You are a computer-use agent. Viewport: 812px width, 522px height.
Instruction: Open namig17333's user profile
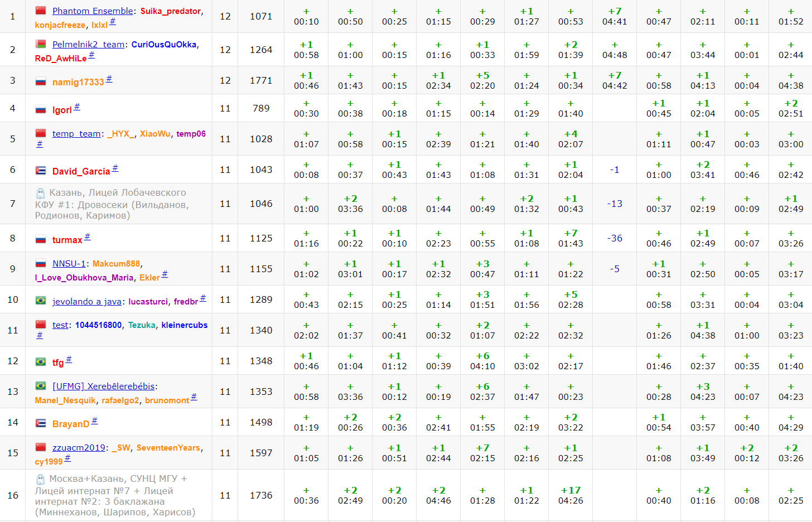click(x=78, y=82)
